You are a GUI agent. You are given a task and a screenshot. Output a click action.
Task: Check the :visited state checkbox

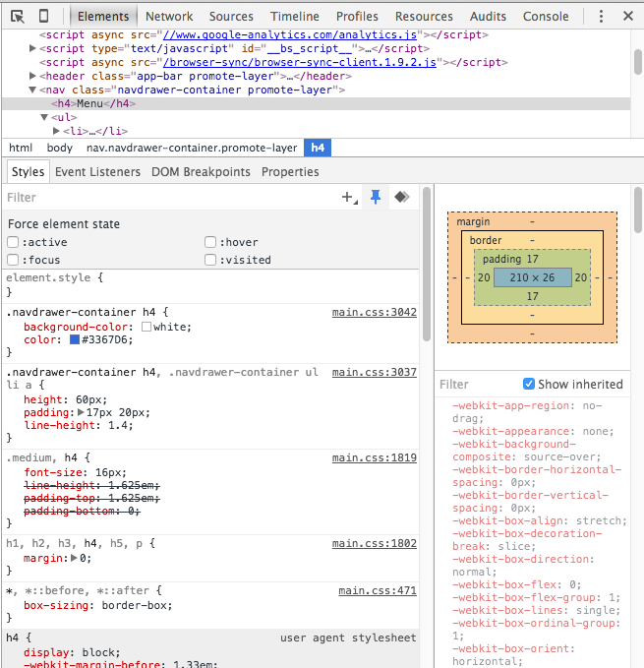tap(210, 260)
